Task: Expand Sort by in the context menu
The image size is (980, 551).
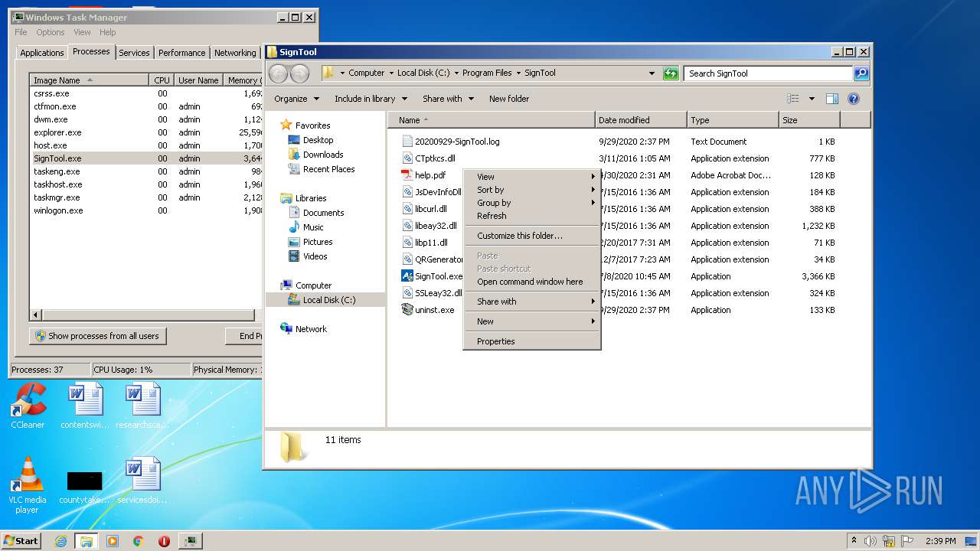Action: [531, 190]
